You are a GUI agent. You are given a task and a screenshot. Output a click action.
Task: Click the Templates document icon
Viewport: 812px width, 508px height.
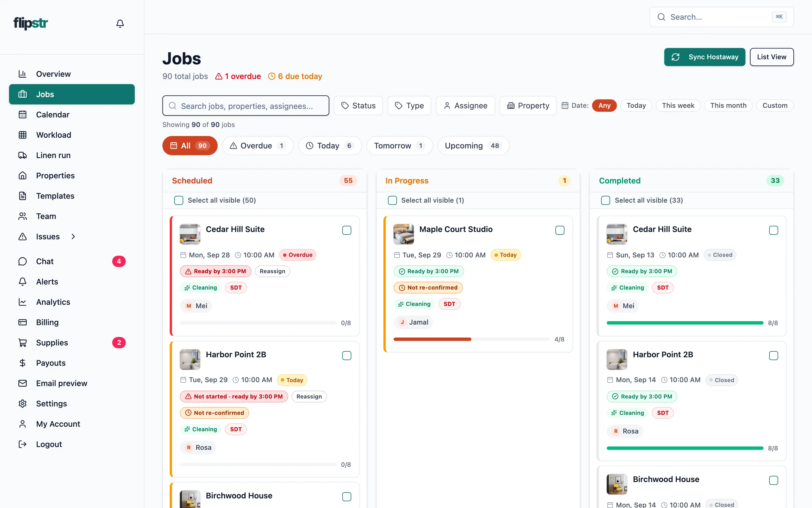click(23, 196)
